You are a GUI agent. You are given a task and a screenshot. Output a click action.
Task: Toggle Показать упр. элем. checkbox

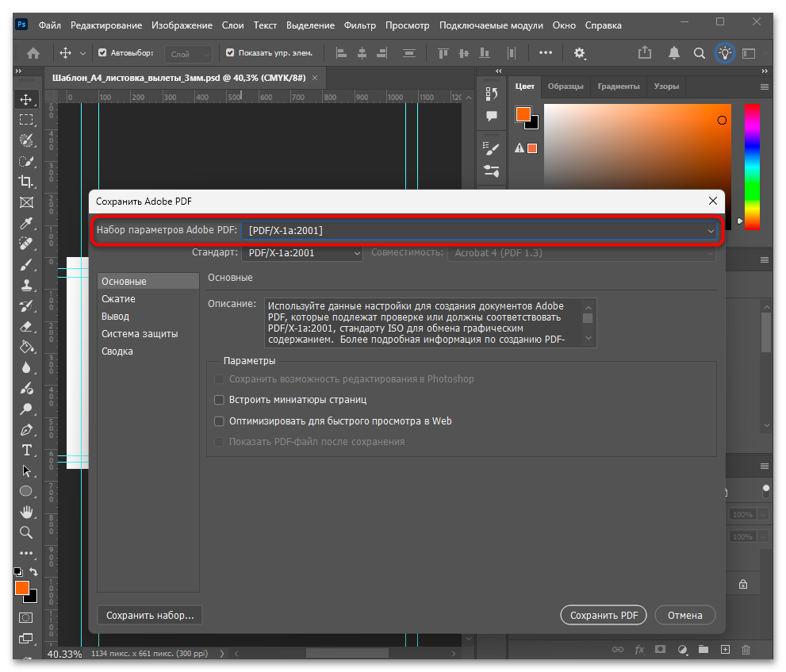230,52
